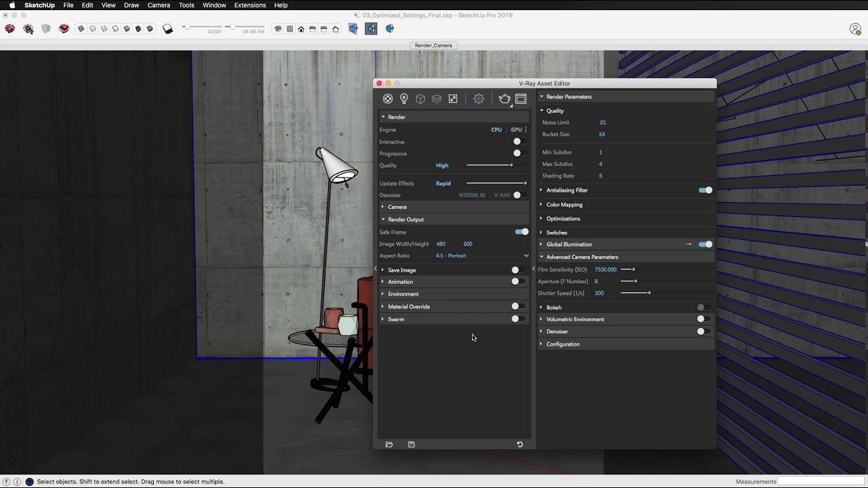The width and height of the screenshot is (868, 488).
Task: Open Lights tab in Asset Editor
Action: tap(404, 99)
